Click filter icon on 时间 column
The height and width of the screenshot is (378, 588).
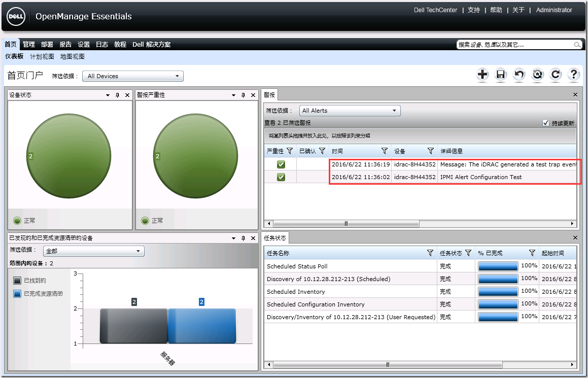pos(385,151)
